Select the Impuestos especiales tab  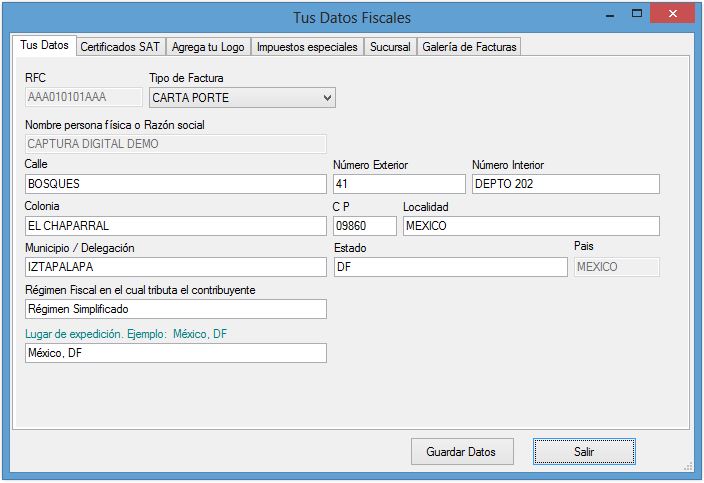[306, 47]
